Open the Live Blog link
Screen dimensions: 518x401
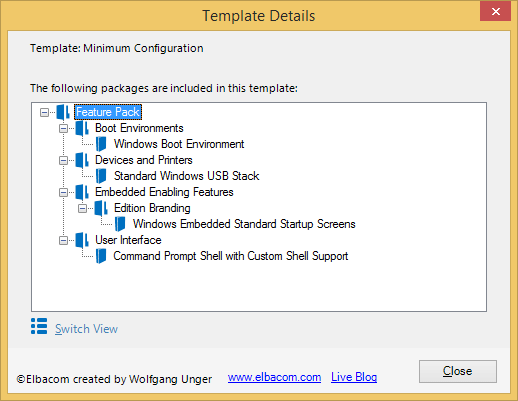click(354, 377)
